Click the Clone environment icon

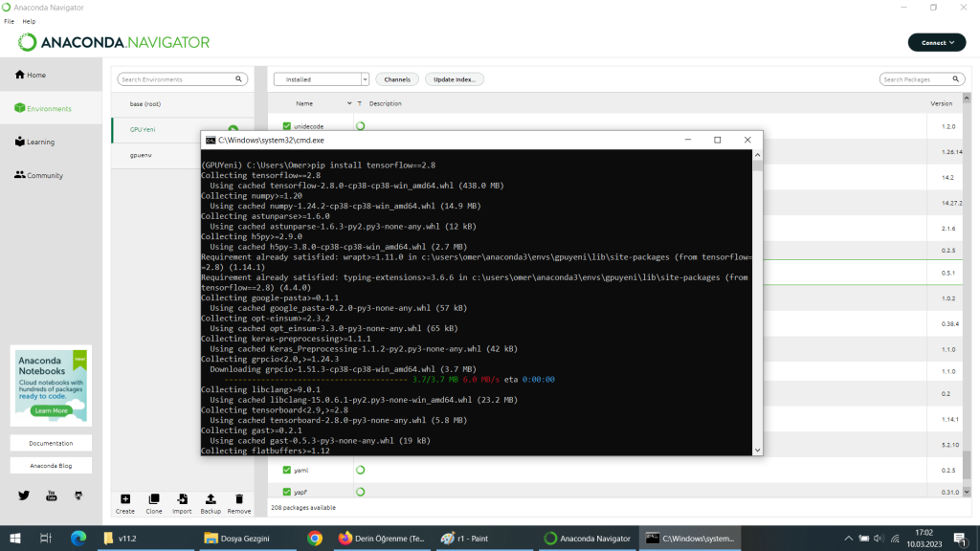click(154, 499)
